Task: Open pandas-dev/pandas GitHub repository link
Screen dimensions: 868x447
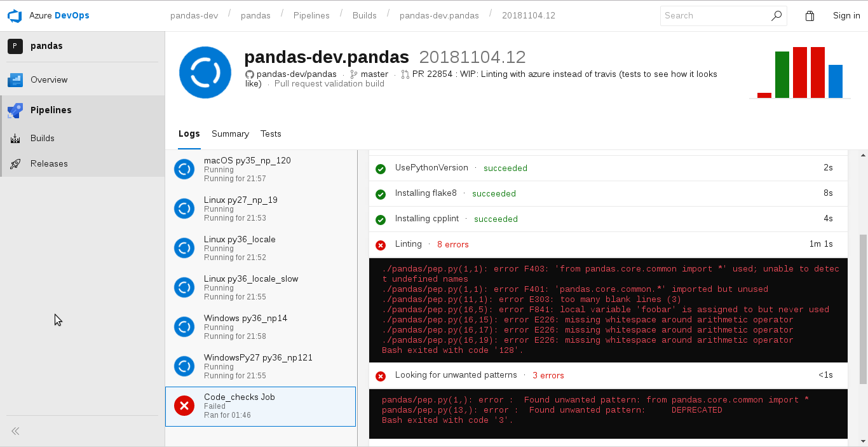Action: 296,74
